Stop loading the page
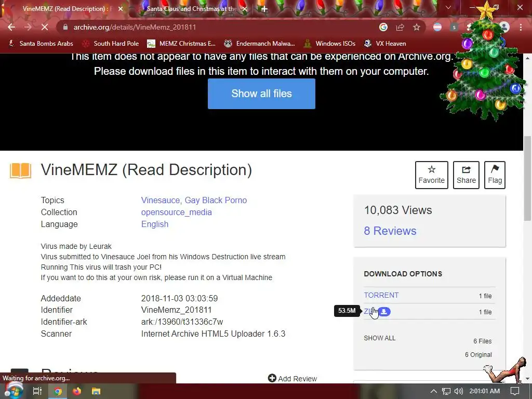 [45, 27]
